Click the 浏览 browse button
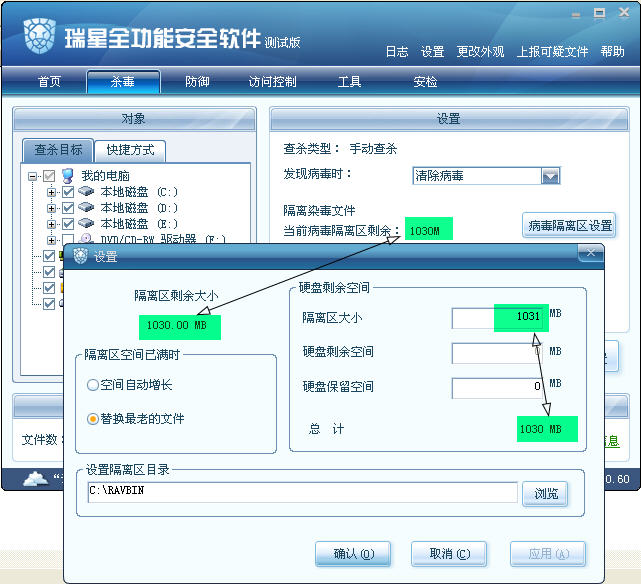641x584 pixels. pyautogui.click(x=545, y=494)
